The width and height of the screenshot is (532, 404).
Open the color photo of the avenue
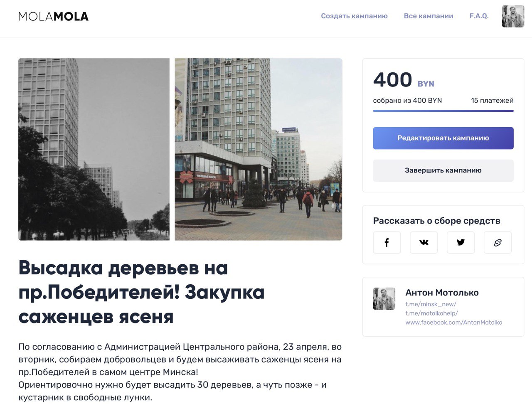click(x=259, y=149)
